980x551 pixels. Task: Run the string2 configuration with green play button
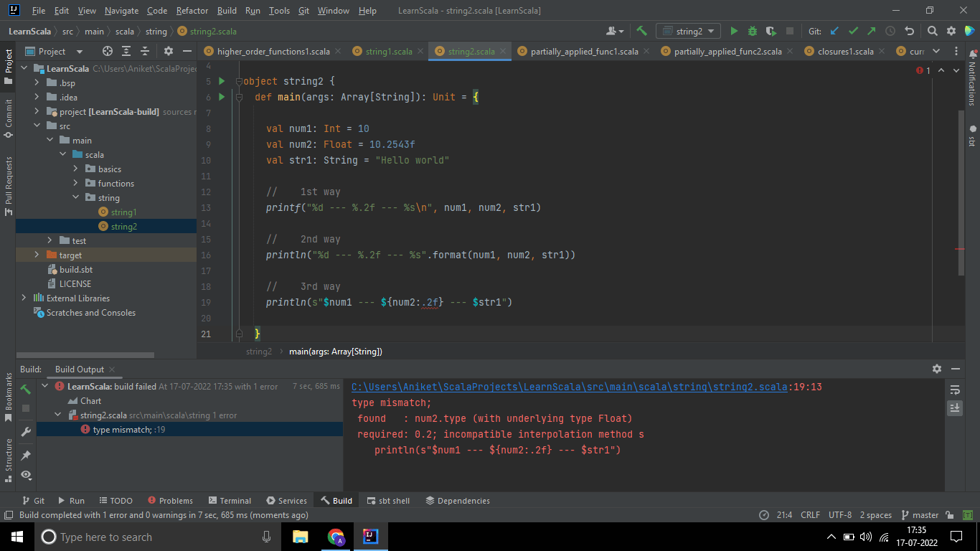tap(734, 31)
